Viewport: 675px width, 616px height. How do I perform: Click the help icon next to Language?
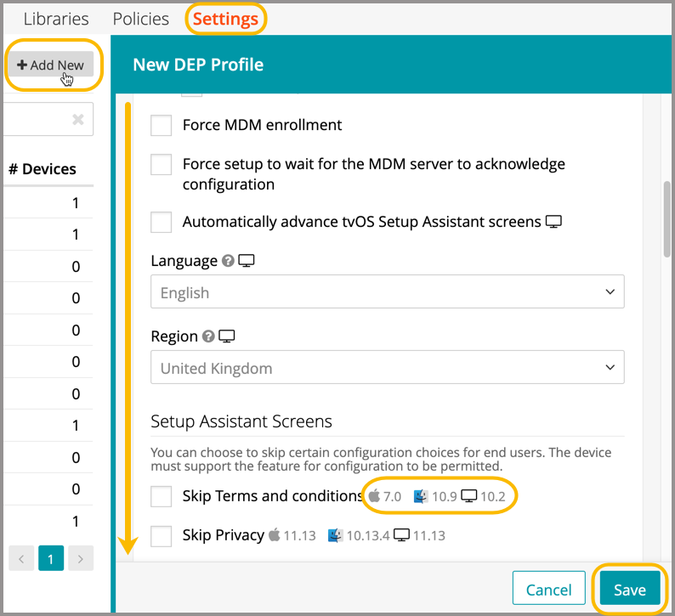point(228,262)
